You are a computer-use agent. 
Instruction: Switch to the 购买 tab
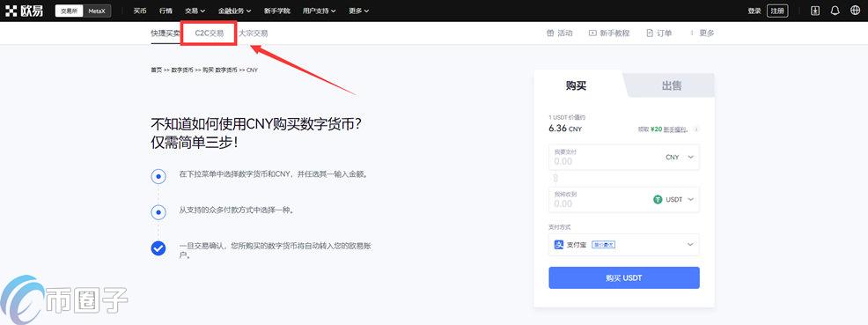point(576,85)
